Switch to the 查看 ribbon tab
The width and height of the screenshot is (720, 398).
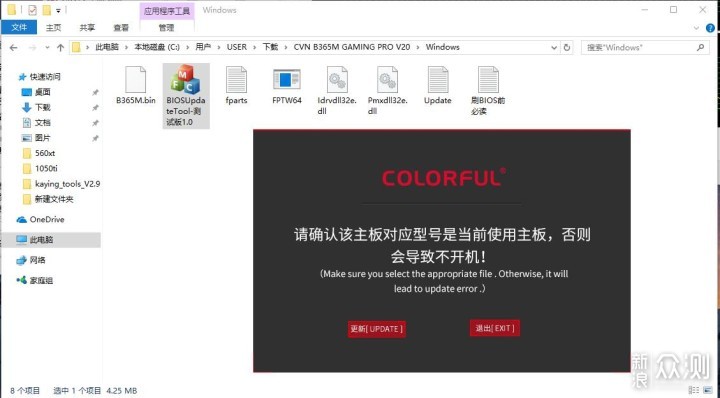tap(121, 28)
